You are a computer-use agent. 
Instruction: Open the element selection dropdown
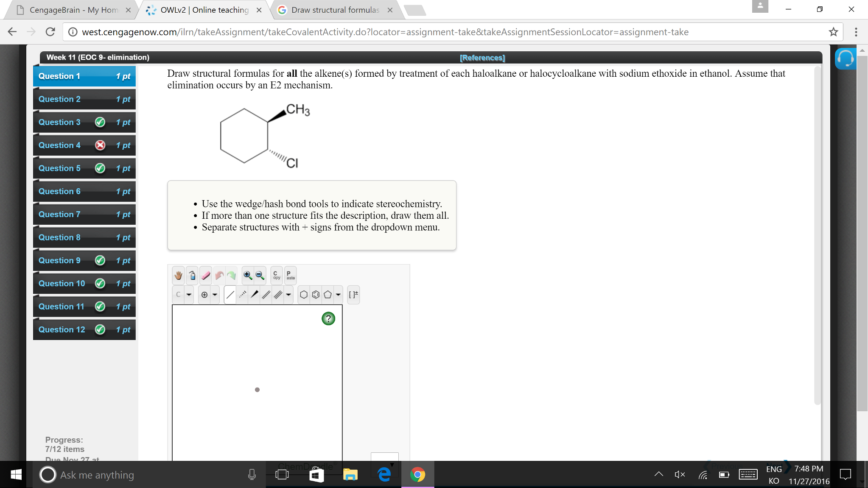pos(189,294)
